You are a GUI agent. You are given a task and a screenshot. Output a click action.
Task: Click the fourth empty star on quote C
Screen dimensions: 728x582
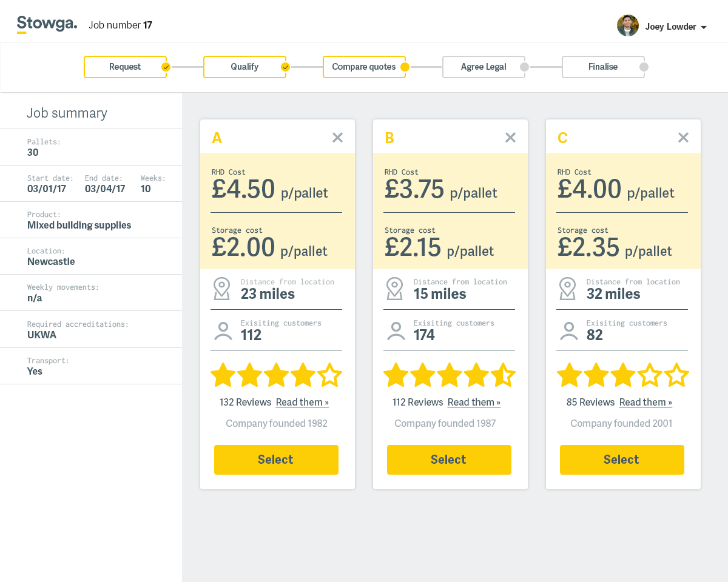[x=650, y=375]
